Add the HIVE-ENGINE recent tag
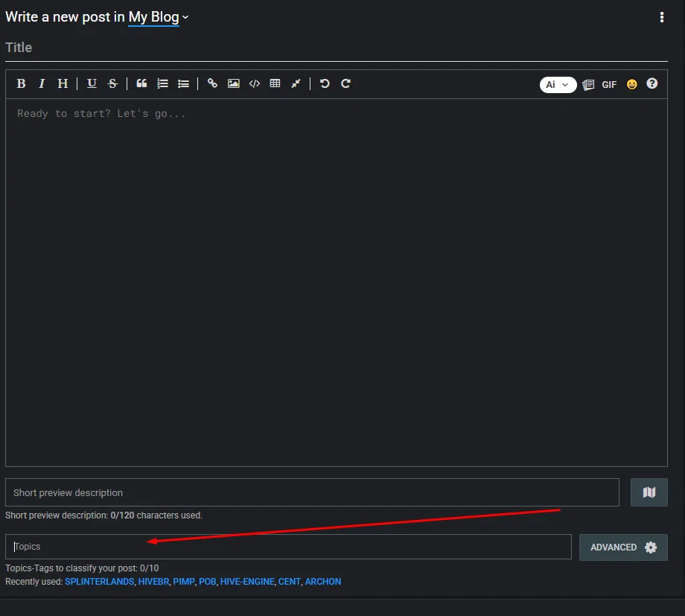This screenshot has height=616, width=685. click(247, 582)
